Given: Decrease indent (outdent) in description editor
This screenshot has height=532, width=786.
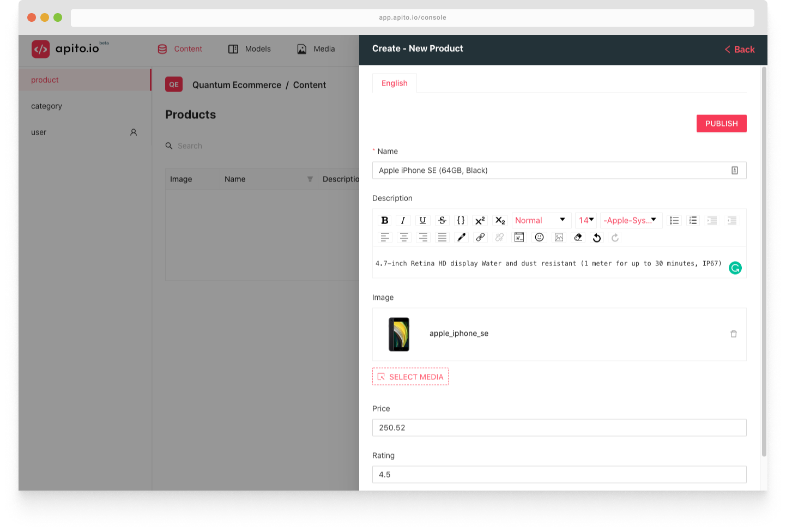Looking at the screenshot, I should pos(731,220).
